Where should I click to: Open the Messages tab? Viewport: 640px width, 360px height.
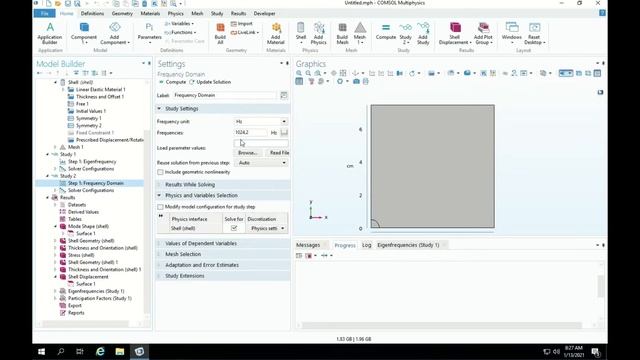tap(308, 245)
